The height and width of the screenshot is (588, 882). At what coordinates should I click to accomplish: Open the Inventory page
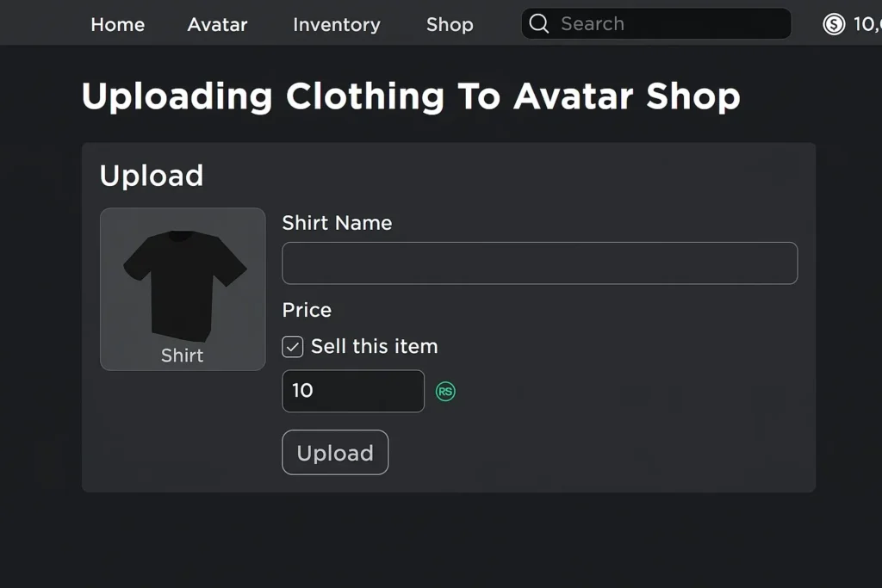pos(336,25)
